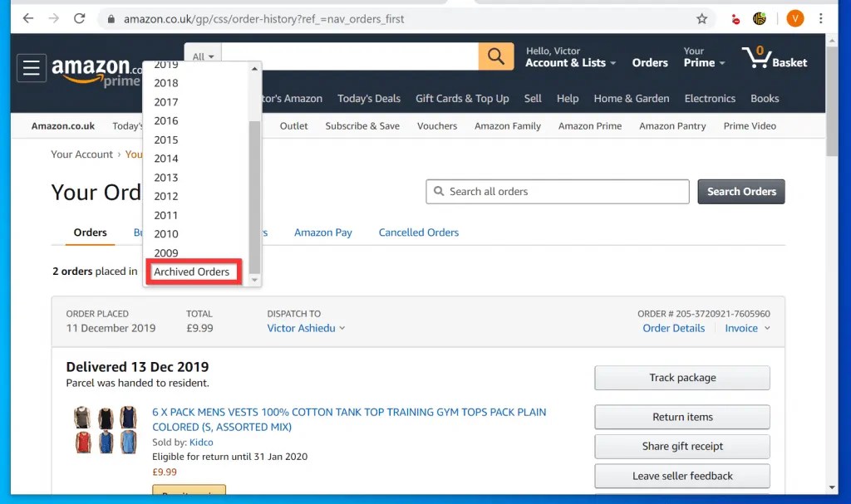Open the All search category dropdown
The width and height of the screenshot is (851, 504).
pos(203,56)
